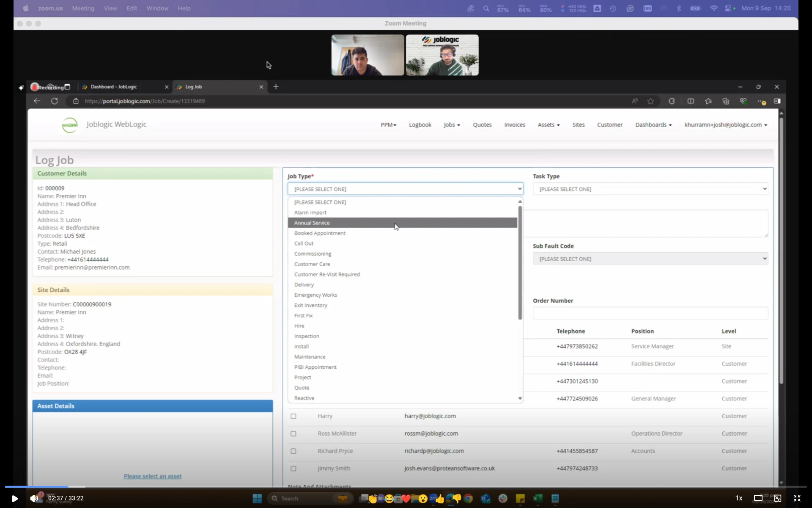
Task: Open Split screen icon in toolbar
Action: click(691, 101)
